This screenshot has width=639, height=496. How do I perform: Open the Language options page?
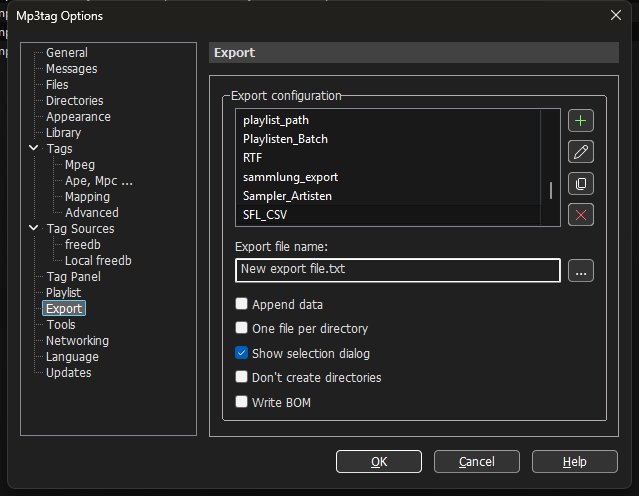coord(72,357)
